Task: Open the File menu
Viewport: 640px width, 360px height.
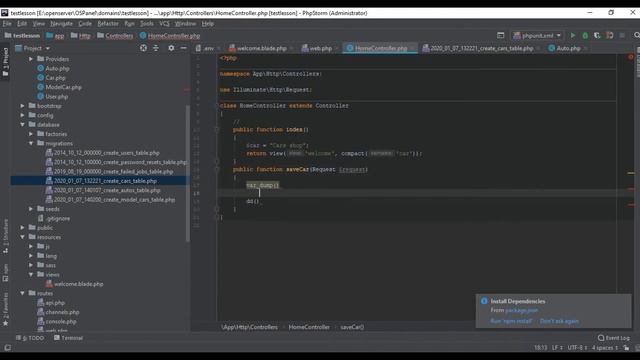Action: [7, 24]
